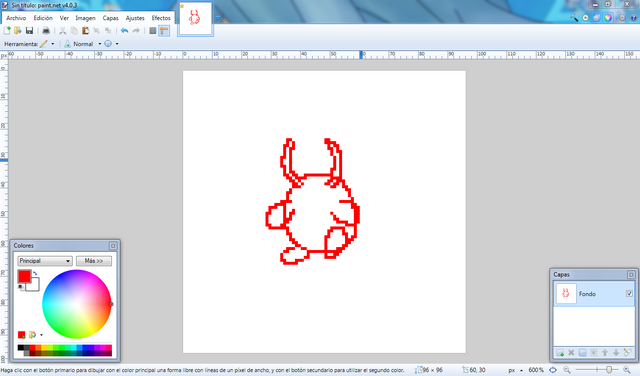640x376 pixels.
Task: Open Settings with the gear icon
Action: pyautogui.click(x=622, y=18)
